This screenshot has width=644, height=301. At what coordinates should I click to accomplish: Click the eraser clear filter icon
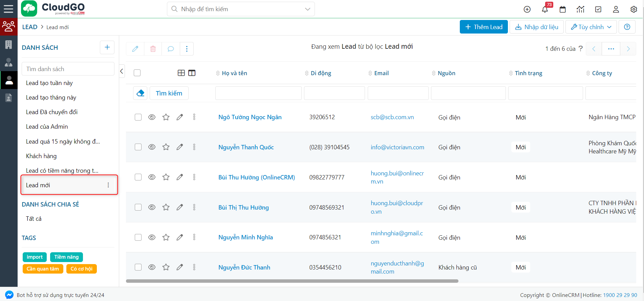[141, 93]
